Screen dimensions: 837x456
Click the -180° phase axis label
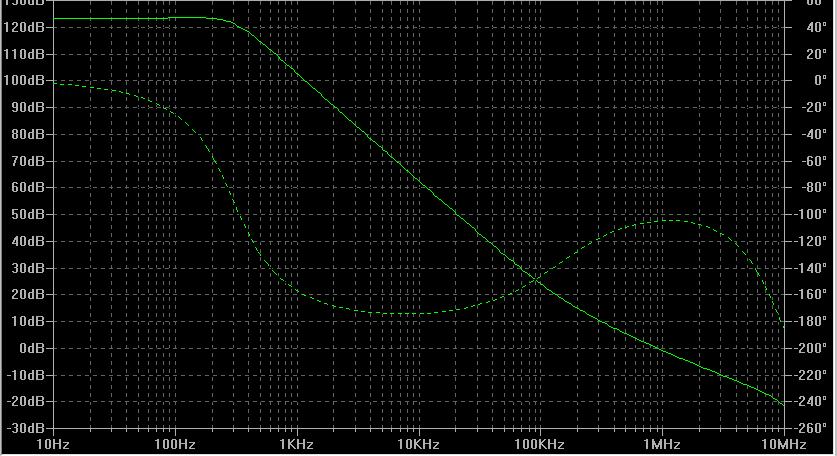(810, 321)
